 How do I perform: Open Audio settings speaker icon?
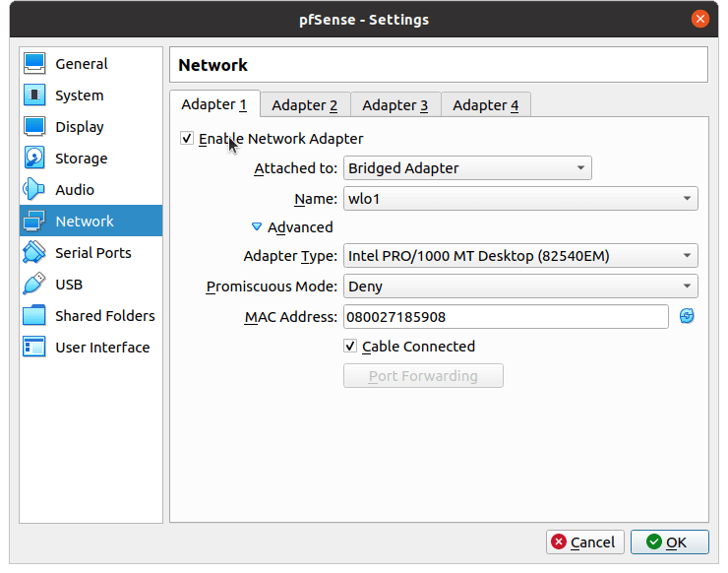point(35,190)
